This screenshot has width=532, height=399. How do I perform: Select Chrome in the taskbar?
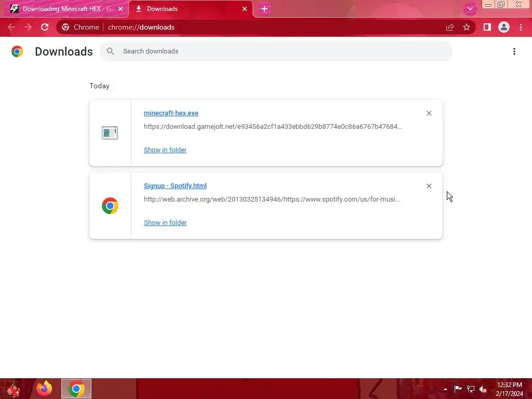(76, 389)
